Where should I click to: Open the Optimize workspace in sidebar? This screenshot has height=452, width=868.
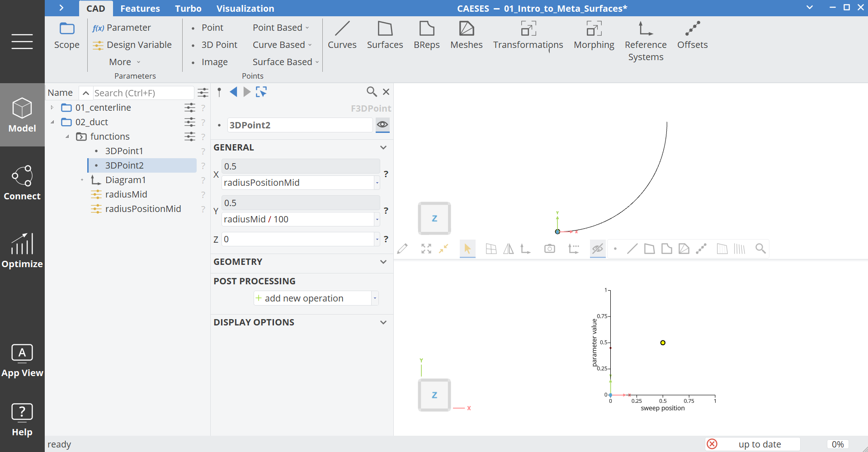(x=22, y=251)
